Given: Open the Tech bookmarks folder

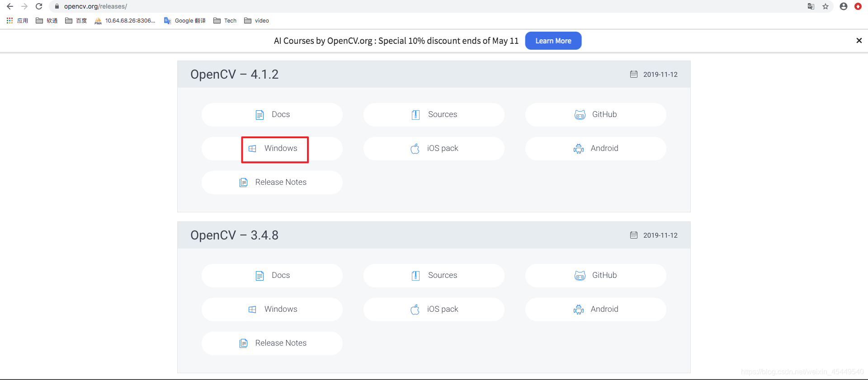Looking at the screenshot, I should point(225,21).
